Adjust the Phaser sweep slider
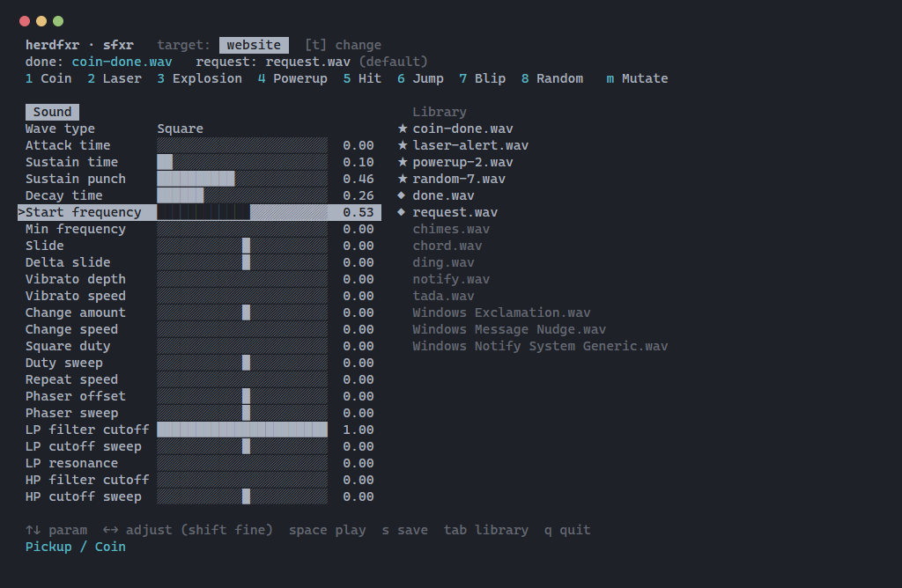This screenshot has width=902, height=588. coord(242,413)
